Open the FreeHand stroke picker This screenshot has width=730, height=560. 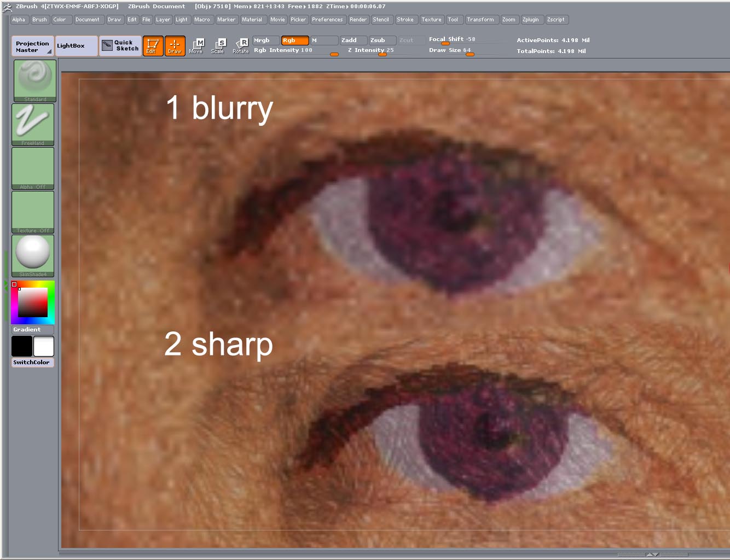[32, 123]
